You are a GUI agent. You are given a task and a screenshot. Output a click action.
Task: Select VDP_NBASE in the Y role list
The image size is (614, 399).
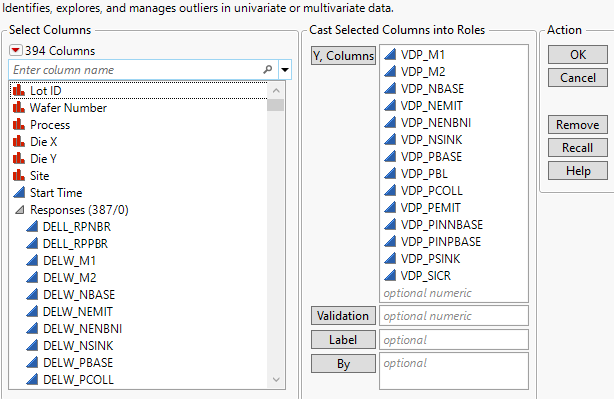click(454, 89)
